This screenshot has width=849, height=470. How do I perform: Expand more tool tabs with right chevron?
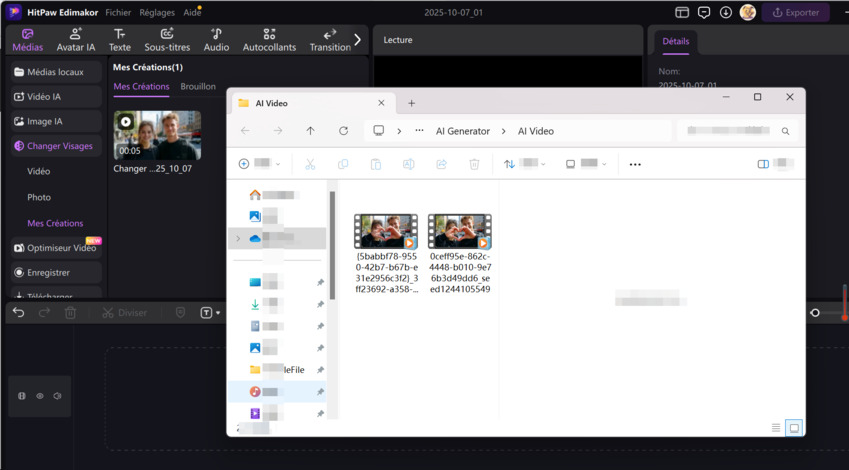(357, 40)
